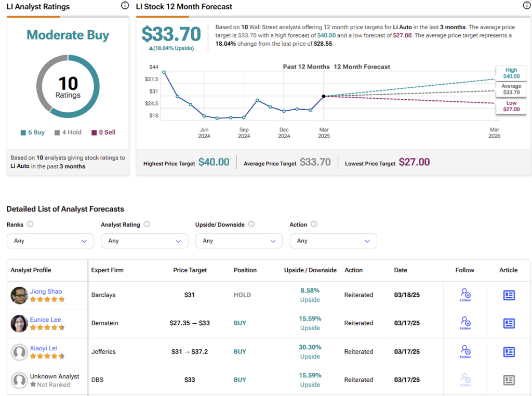Follow analyst Xiaoyi Lei
The height and width of the screenshot is (396, 532).
465,351
